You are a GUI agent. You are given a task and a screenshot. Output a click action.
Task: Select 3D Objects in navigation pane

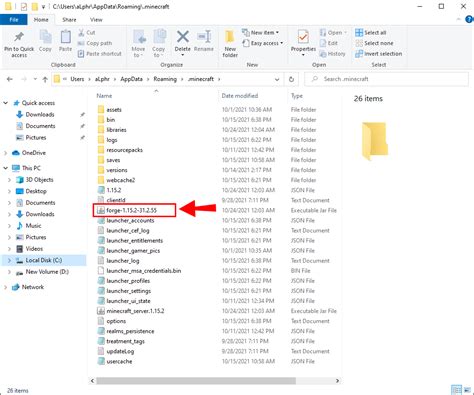pos(39,180)
